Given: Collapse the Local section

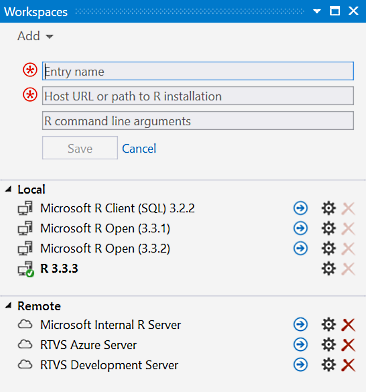Looking at the screenshot, I should [x=8, y=189].
